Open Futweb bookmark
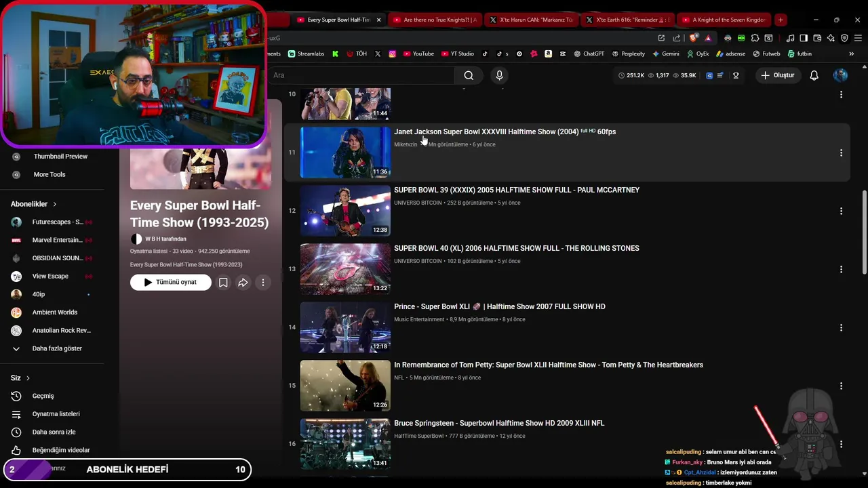Screen dimensions: 868x488 (x=766, y=54)
